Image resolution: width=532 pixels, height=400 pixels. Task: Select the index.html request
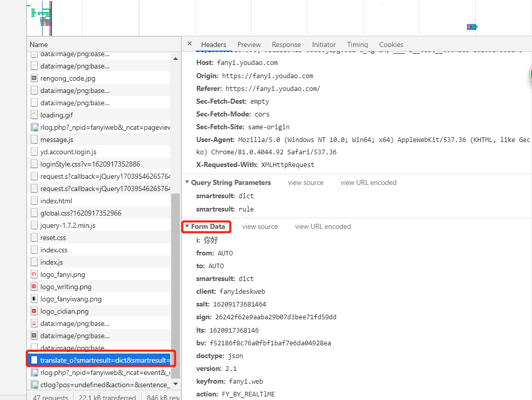pyautogui.click(x=99, y=201)
